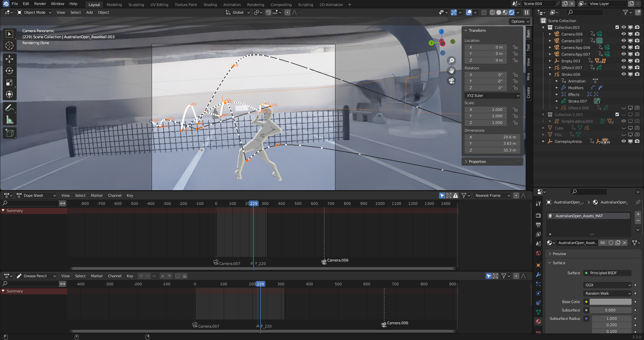Click the viewport zoom magnifier icon

pyautogui.click(x=452, y=61)
